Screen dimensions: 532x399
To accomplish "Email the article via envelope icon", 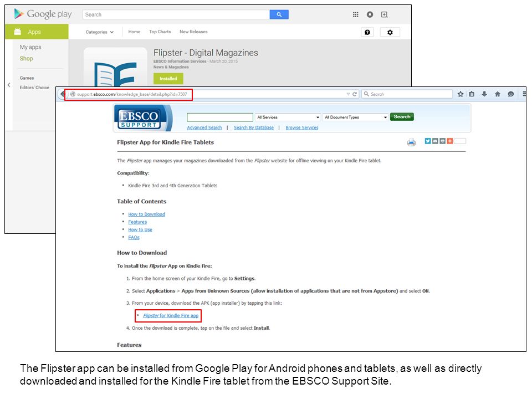I will pos(435,141).
